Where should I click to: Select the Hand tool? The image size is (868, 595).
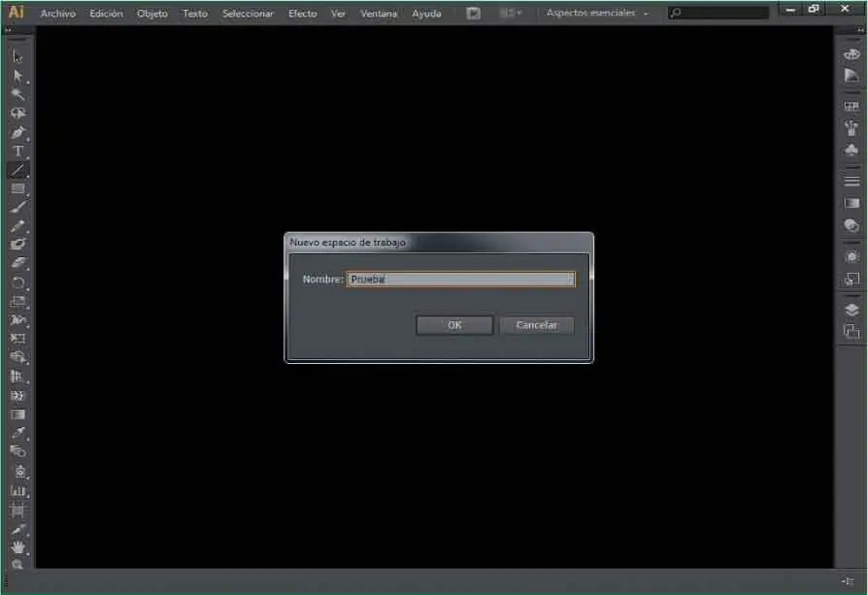point(17,546)
